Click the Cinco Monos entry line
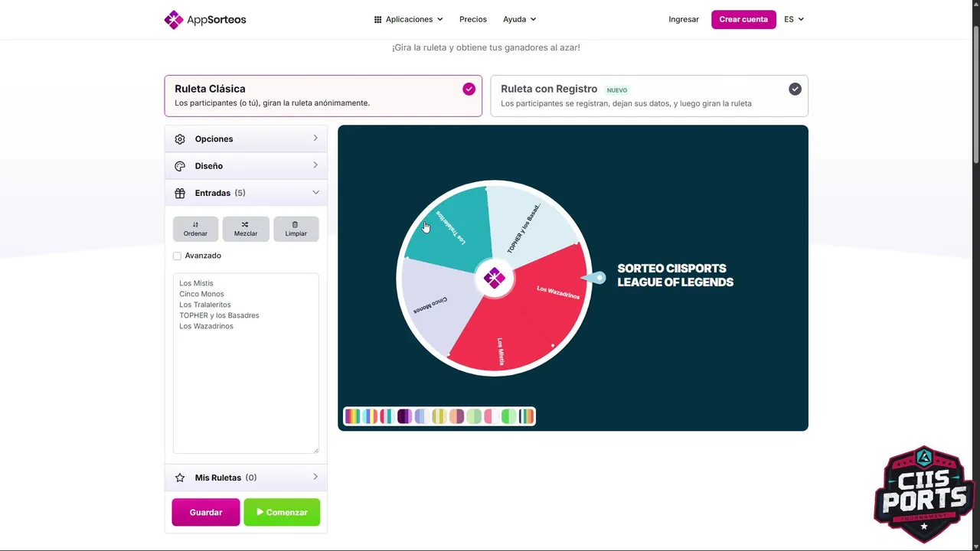The height and width of the screenshot is (551, 980). pos(201,294)
